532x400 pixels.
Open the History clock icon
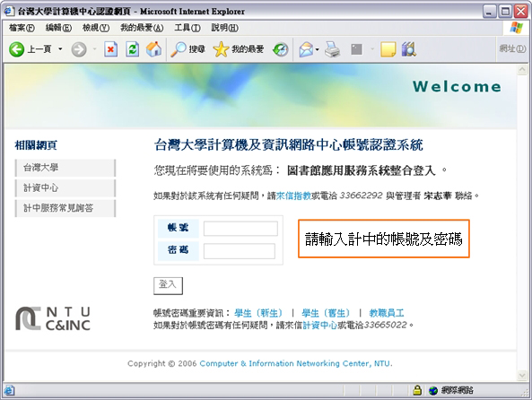click(x=280, y=49)
